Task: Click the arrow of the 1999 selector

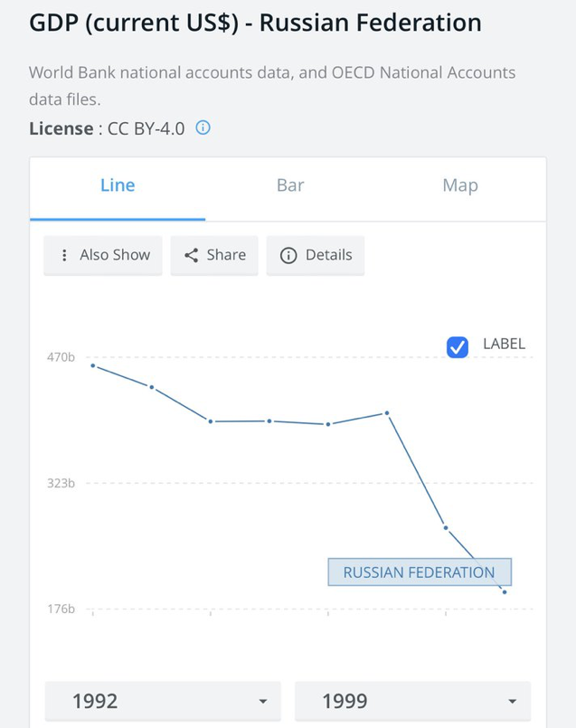Action: pos(513,701)
